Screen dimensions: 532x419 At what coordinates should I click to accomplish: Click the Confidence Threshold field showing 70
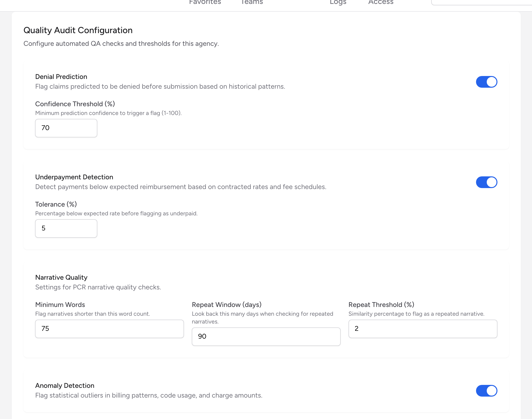coord(66,128)
